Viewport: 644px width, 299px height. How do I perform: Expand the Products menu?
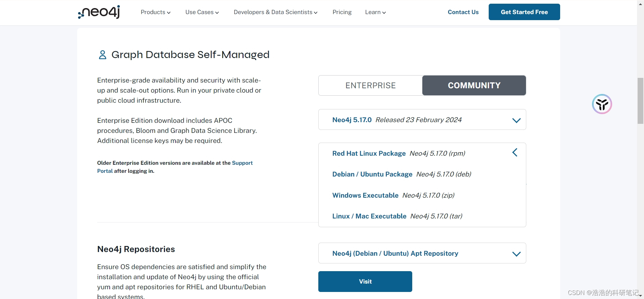[156, 12]
